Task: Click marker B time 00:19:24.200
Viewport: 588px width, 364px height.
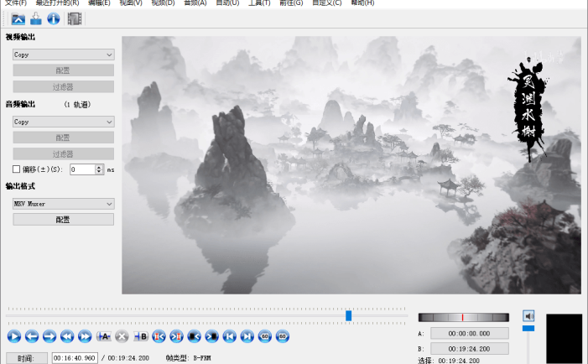Action: click(x=469, y=349)
